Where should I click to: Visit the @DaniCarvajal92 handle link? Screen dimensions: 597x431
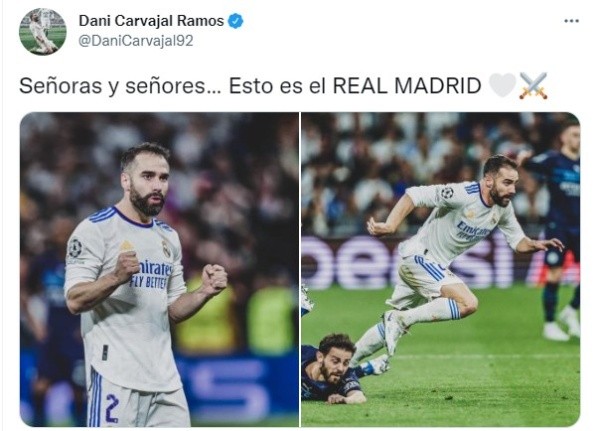pos(136,41)
